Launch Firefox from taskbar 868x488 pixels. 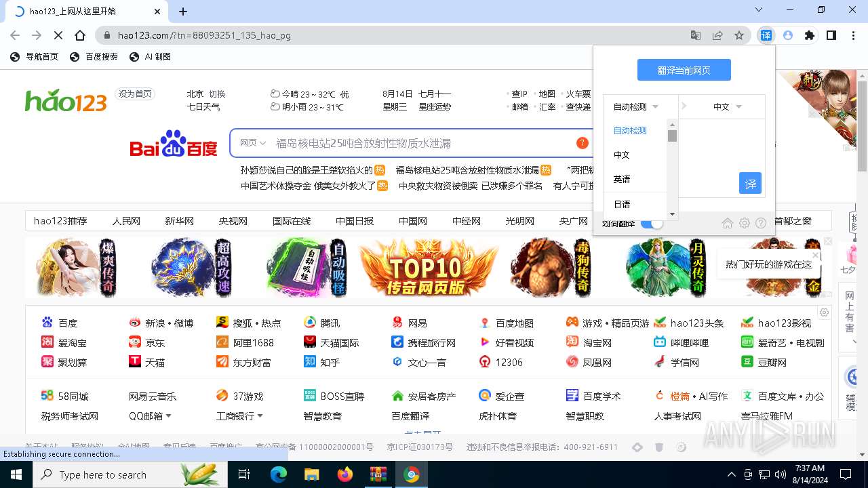(344, 474)
